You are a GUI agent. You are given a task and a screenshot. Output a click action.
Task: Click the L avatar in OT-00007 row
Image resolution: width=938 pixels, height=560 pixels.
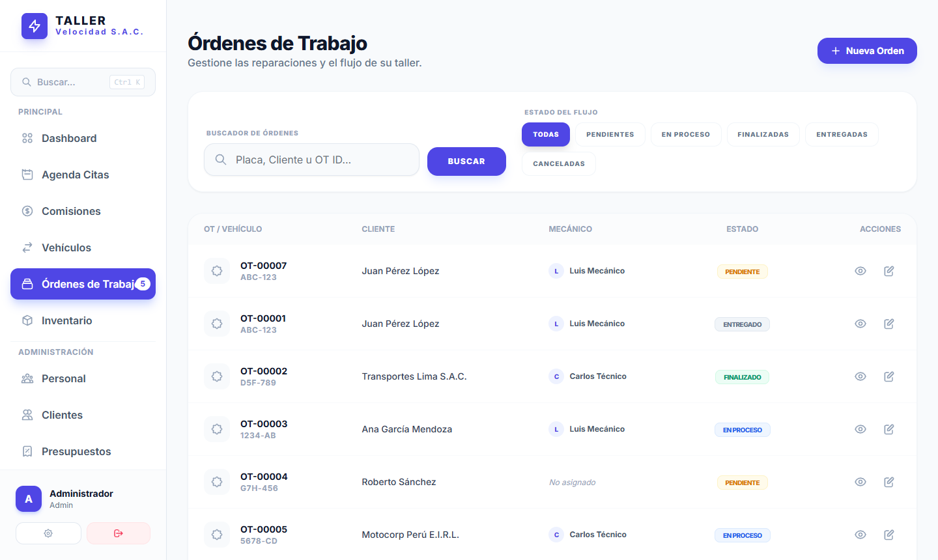pyautogui.click(x=556, y=271)
